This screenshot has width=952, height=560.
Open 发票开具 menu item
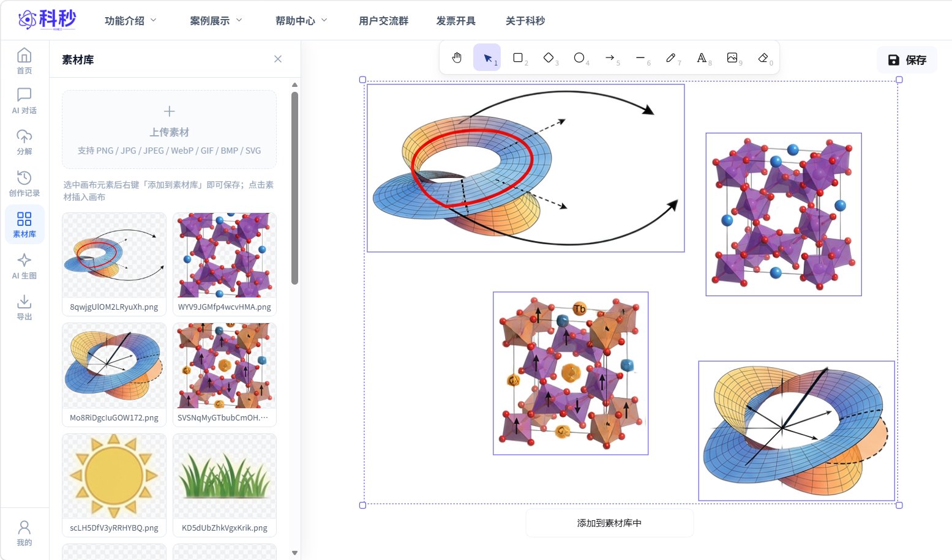[455, 21]
